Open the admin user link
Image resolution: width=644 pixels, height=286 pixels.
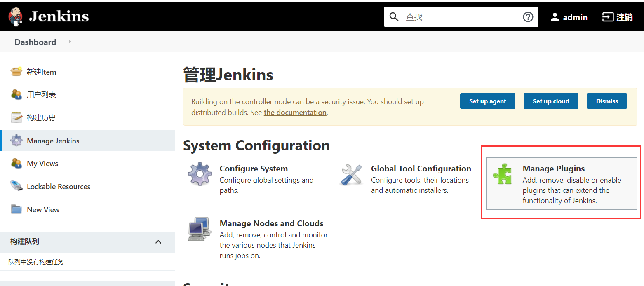[x=575, y=17]
